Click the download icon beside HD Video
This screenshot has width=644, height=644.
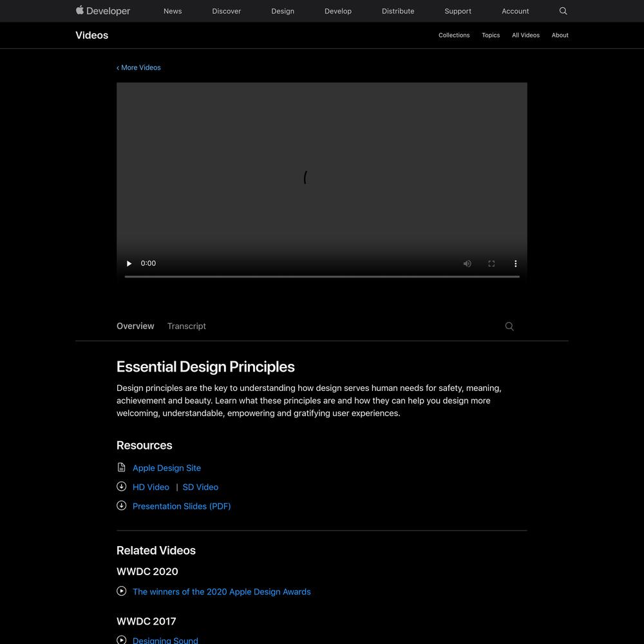point(122,486)
